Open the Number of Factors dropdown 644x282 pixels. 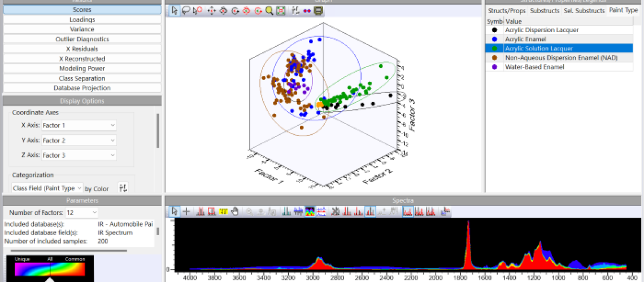(x=83, y=212)
